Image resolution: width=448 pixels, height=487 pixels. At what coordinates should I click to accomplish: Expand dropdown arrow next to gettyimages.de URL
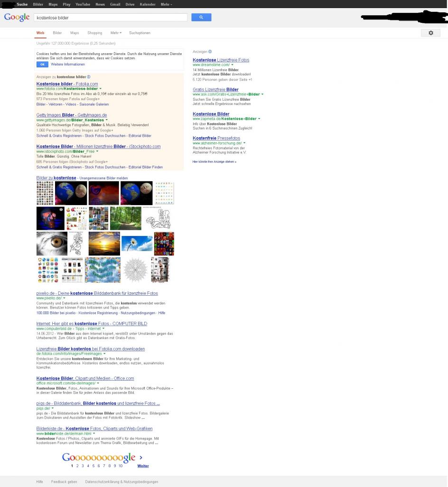tap(107, 120)
